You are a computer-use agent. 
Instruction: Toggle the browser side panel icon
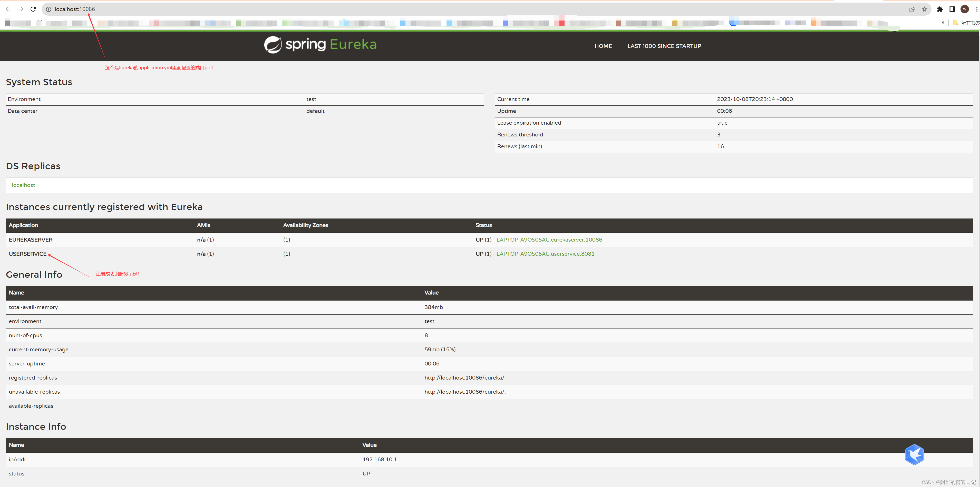[x=952, y=9]
